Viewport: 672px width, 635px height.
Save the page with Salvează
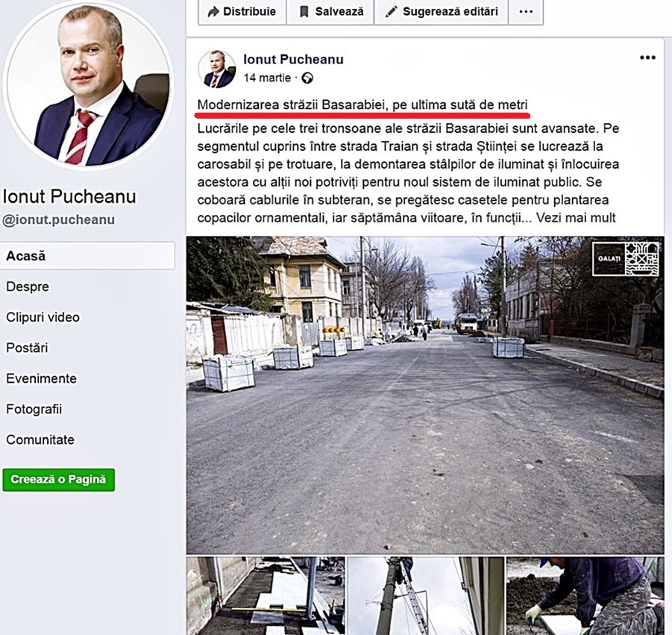coord(330,12)
